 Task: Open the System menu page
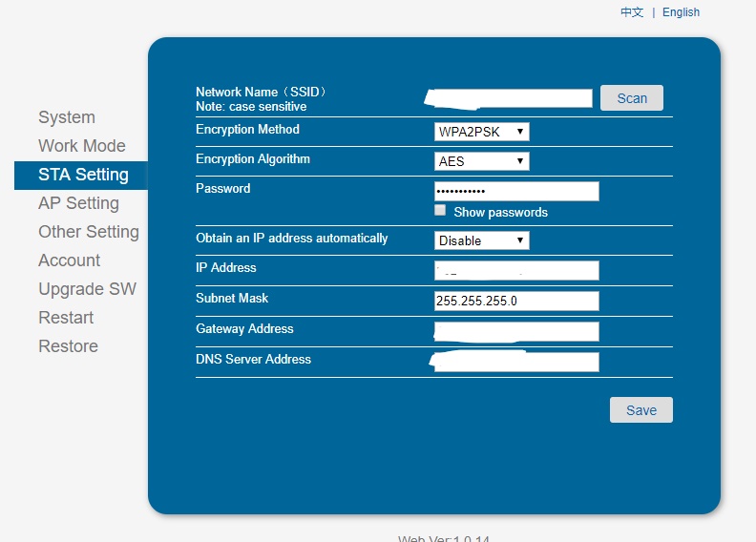click(x=67, y=117)
